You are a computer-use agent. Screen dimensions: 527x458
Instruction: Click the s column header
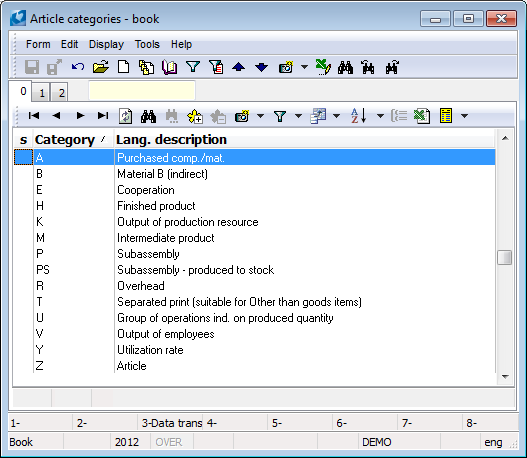(x=23, y=139)
